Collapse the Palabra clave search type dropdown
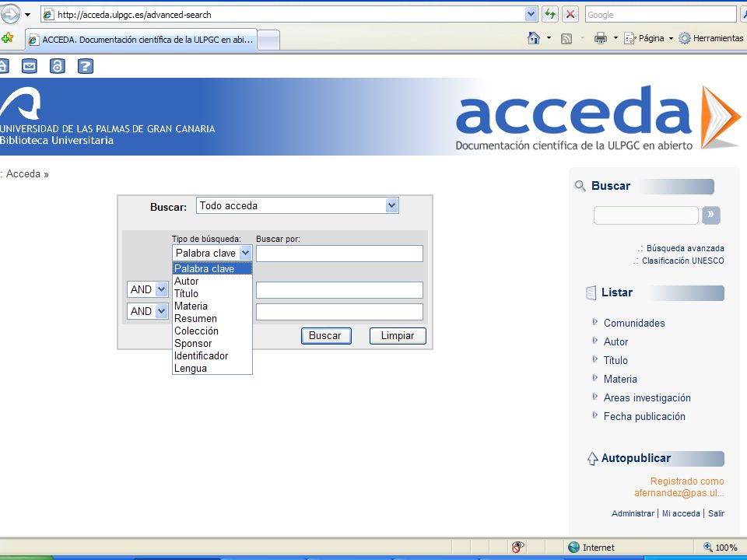 point(245,253)
